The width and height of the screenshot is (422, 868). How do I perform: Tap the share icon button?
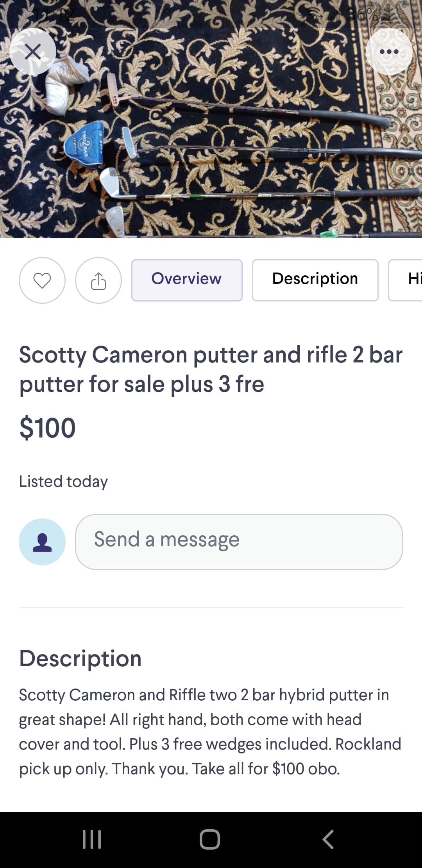[98, 280]
